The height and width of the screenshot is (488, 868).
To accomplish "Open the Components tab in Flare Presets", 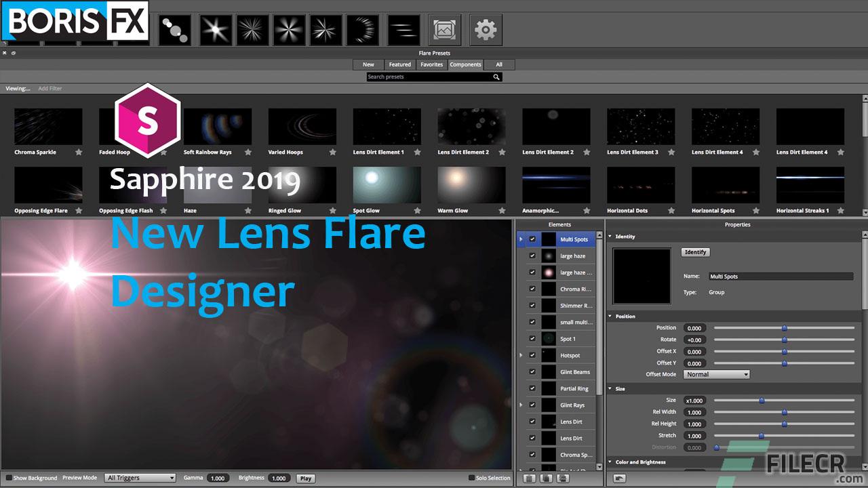I will point(465,64).
